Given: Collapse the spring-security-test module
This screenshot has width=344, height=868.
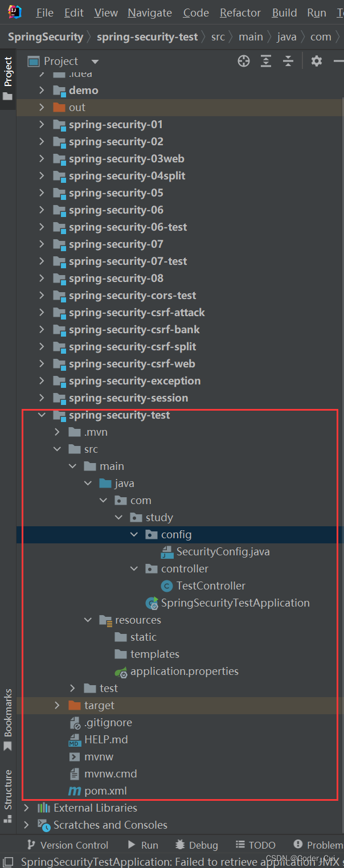Looking at the screenshot, I should pyautogui.click(x=41, y=415).
